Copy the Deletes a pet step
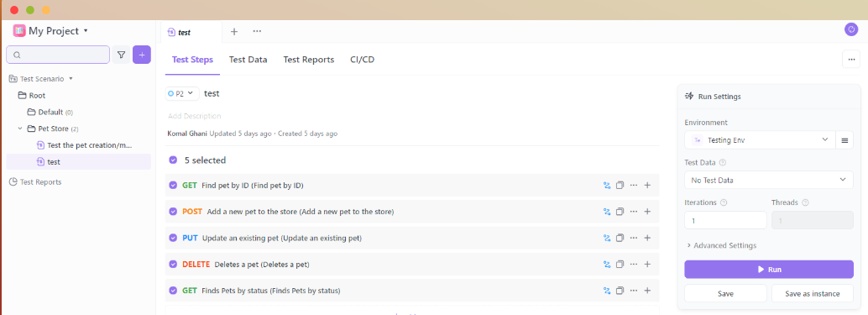 (620, 265)
